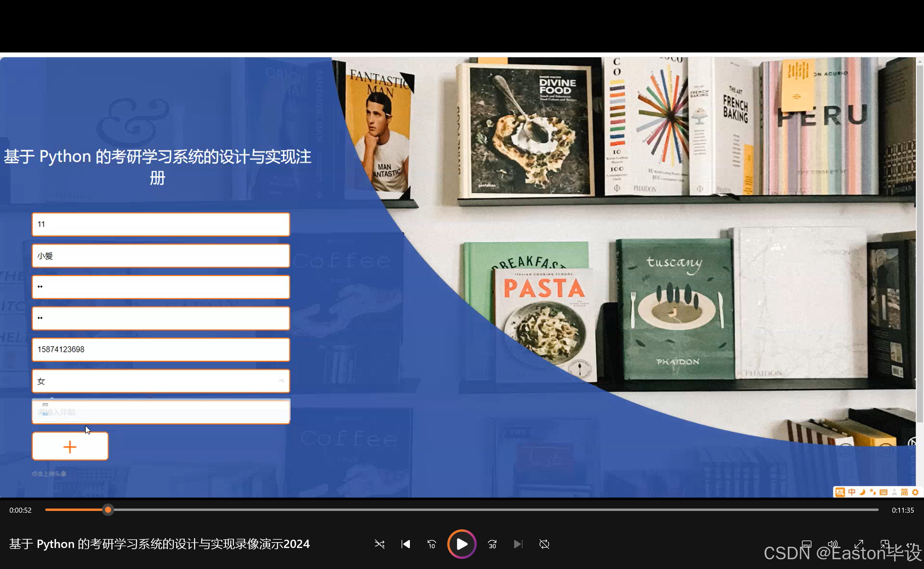
Task: Toggle simplified/traditional 简 mode
Action: (x=904, y=492)
